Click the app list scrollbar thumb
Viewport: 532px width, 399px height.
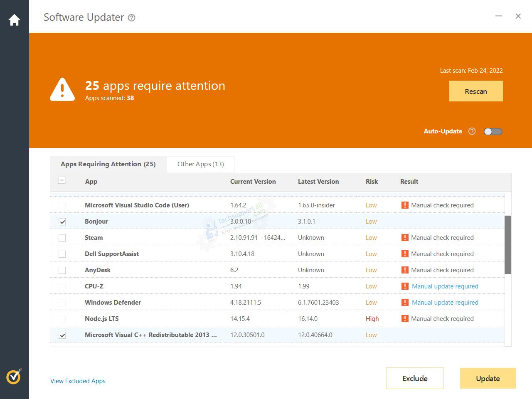tap(508, 245)
